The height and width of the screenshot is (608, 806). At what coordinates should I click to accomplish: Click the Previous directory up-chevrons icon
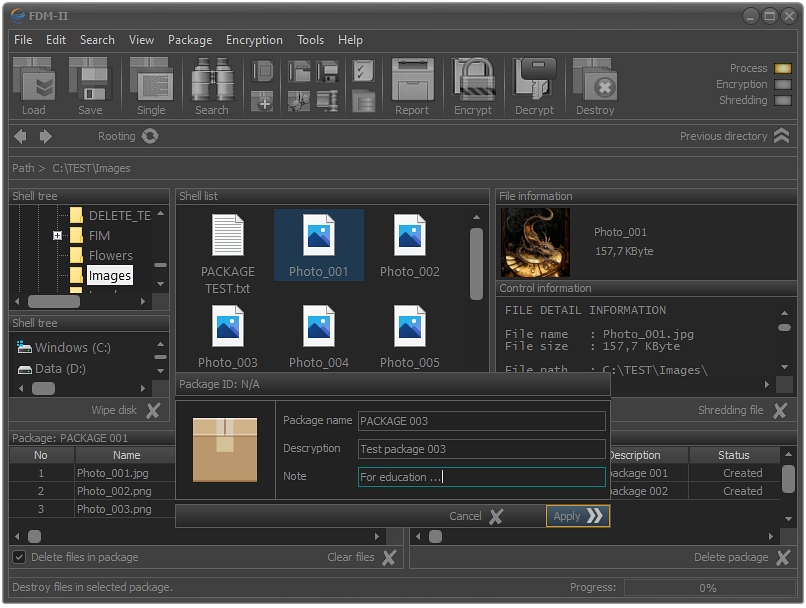coord(781,136)
